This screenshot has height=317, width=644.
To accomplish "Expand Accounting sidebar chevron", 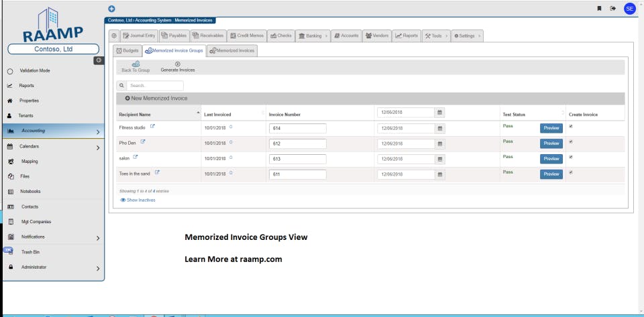I will [98, 132].
